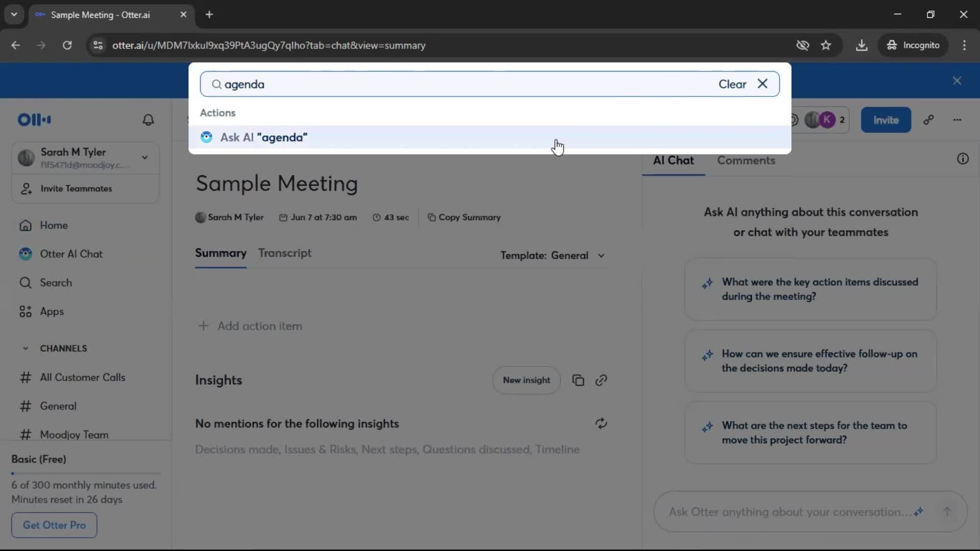Click Sample Meeting title

click(x=277, y=184)
